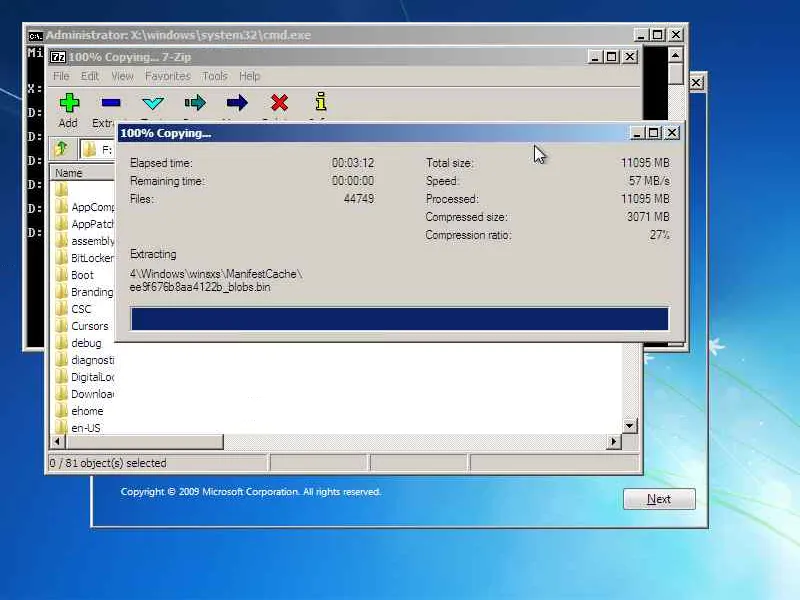Select the AppCompat folder row
800x600 pixels.
pyautogui.click(x=85, y=207)
